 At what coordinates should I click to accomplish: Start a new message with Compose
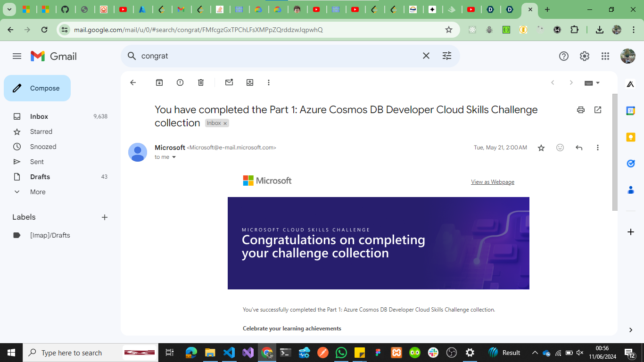click(37, 88)
